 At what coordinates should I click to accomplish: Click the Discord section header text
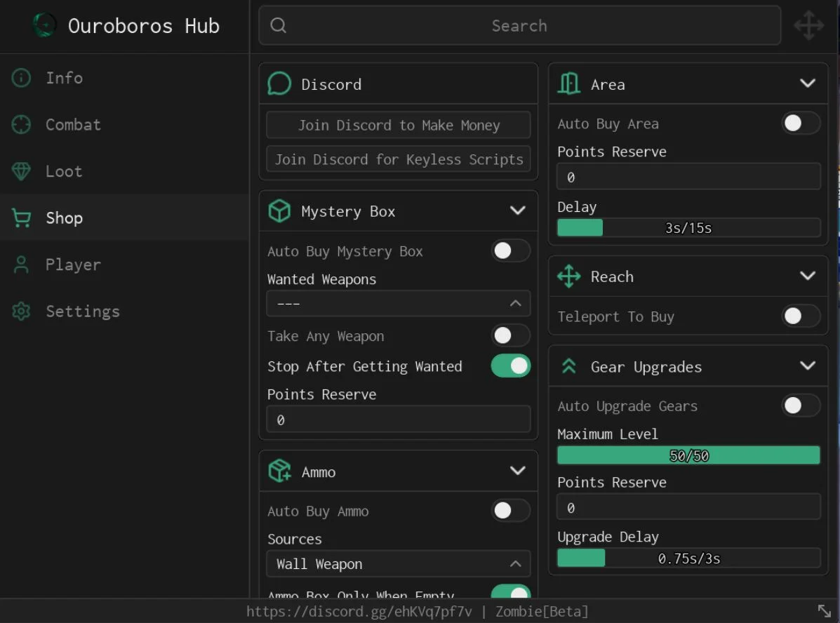(331, 84)
